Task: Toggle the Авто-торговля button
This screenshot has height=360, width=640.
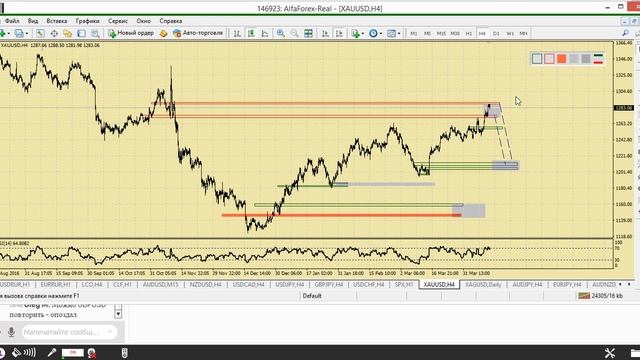Action: coord(198,33)
